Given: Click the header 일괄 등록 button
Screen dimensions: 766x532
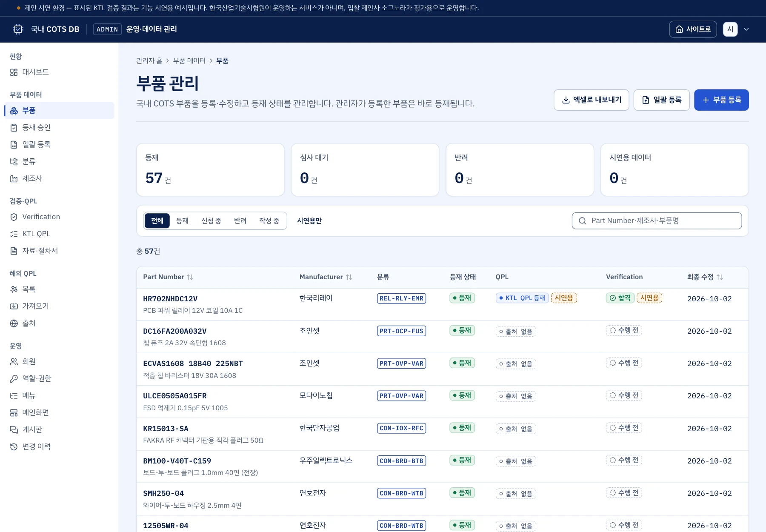Looking at the screenshot, I should (x=662, y=100).
